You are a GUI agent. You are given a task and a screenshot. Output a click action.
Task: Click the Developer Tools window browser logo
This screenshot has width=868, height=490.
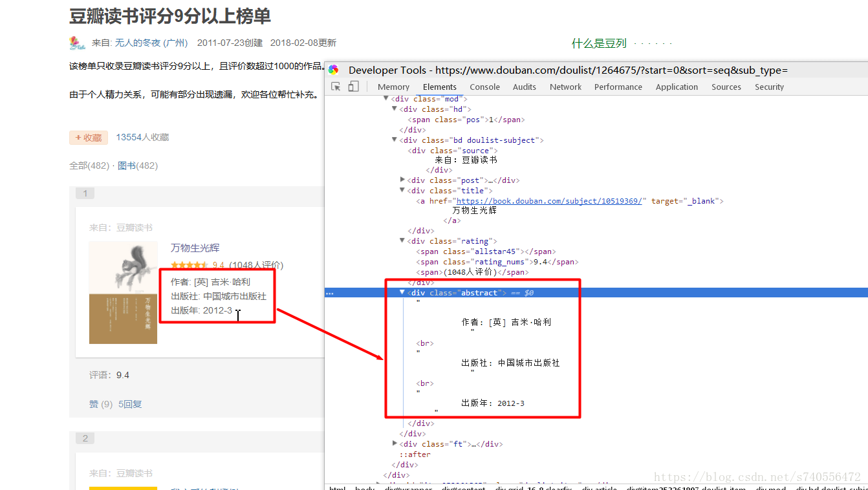pyautogui.click(x=334, y=70)
